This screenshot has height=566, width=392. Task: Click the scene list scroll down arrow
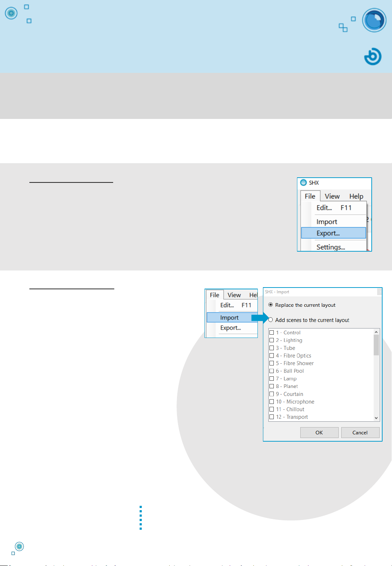click(376, 418)
